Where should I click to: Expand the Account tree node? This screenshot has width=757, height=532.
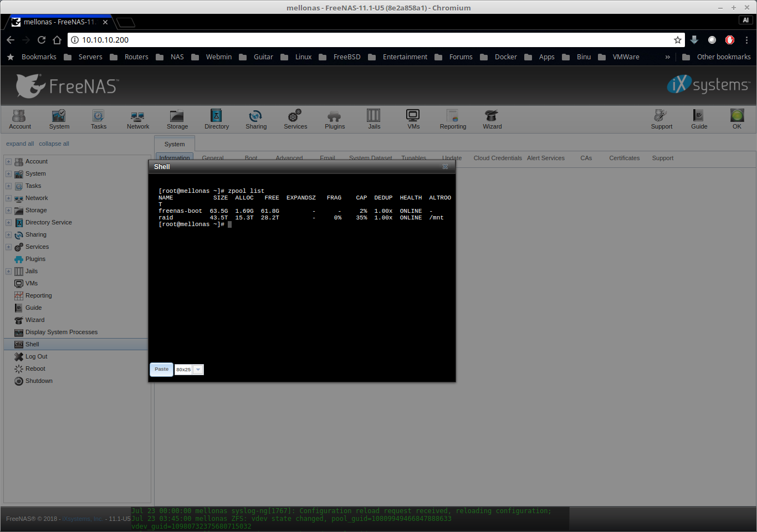click(8, 162)
